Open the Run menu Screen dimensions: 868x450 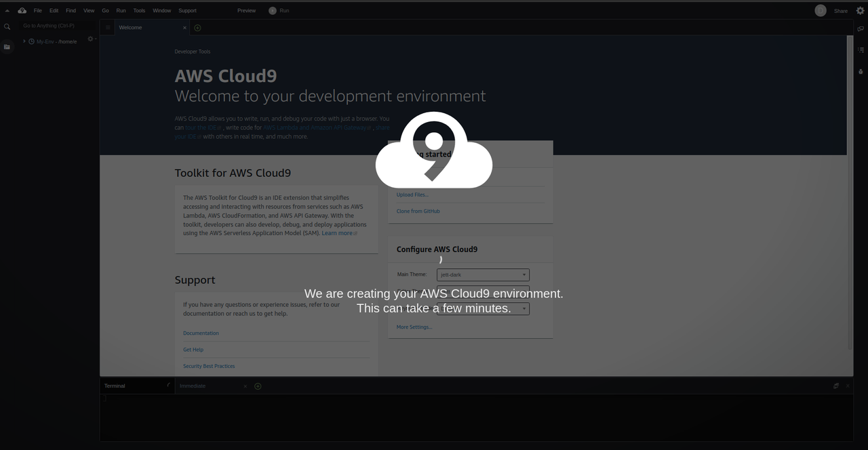121,11
